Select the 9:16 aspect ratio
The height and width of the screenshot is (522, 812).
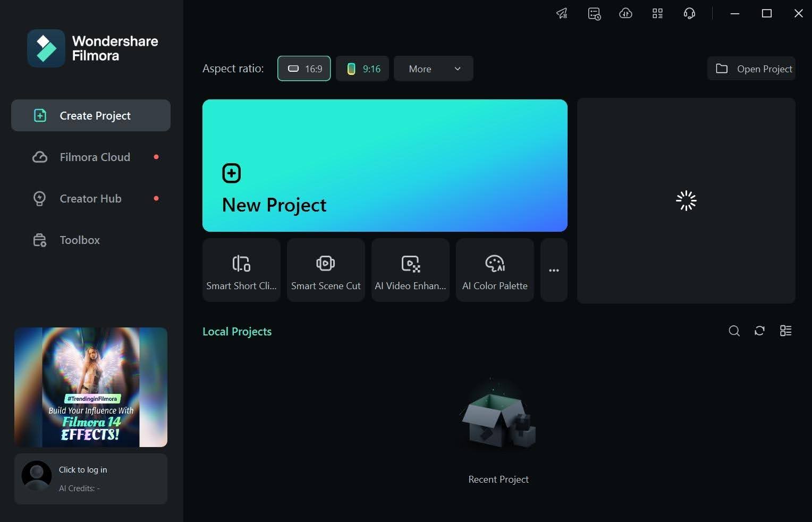(362, 69)
